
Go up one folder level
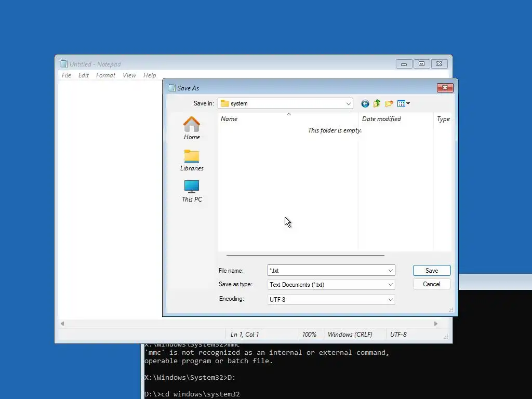[x=377, y=103]
